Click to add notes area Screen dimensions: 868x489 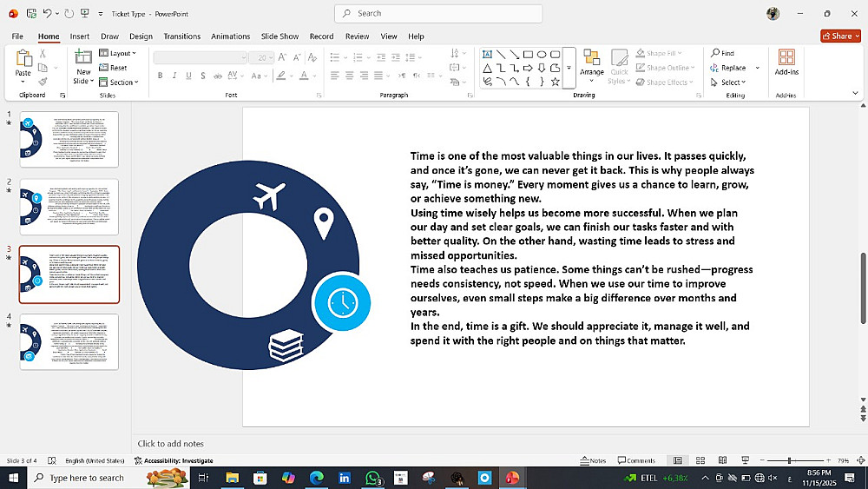[x=170, y=444]
